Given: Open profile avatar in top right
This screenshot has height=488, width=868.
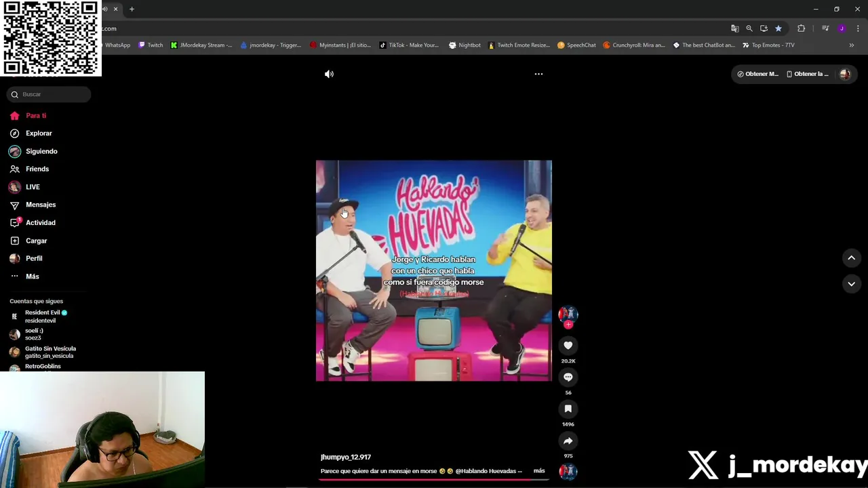Looking at the screenshot, I should [845, 74].
